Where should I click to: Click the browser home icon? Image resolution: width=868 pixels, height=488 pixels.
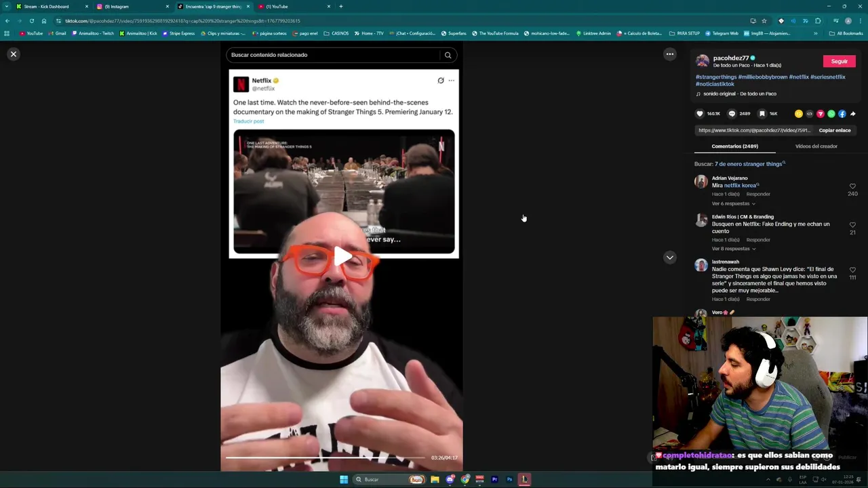point(44,21)
